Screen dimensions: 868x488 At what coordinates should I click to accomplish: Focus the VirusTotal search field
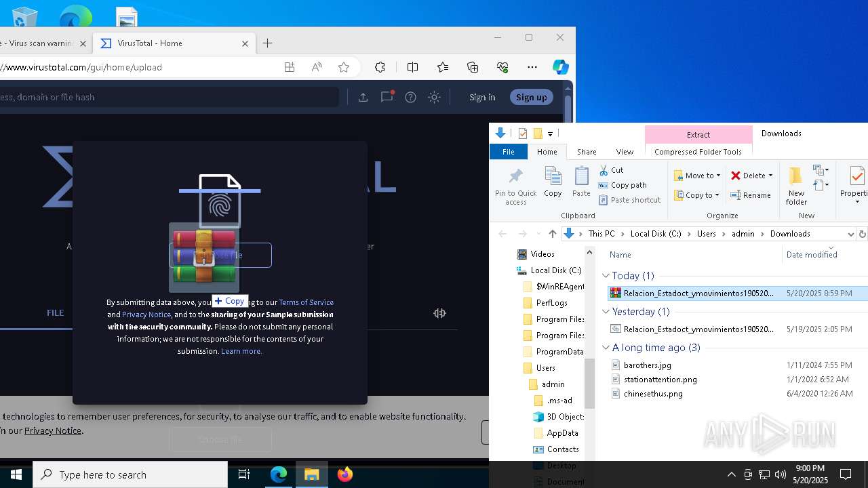tap(169, 97)
